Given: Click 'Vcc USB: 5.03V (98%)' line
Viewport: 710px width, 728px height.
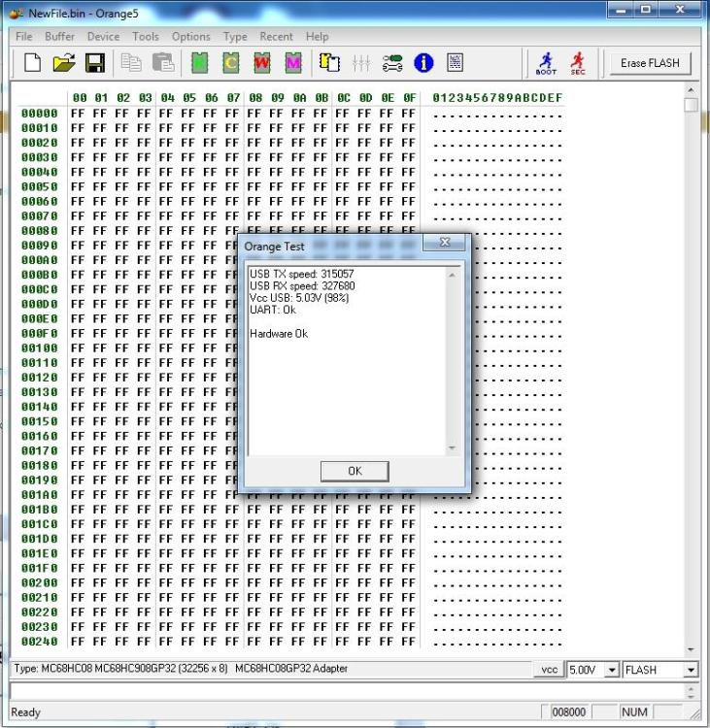Looking at the screenshot, I should tap(299, 298).
